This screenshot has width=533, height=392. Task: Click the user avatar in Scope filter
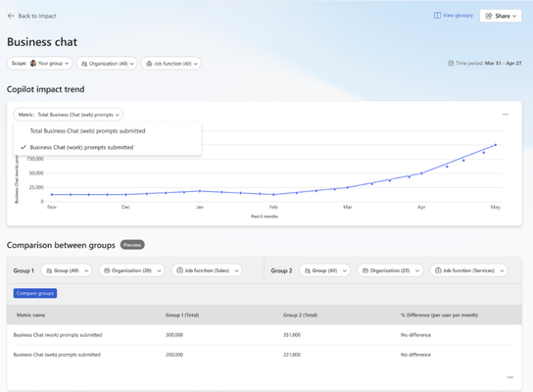pyautogui.click(x=33, y=64)
